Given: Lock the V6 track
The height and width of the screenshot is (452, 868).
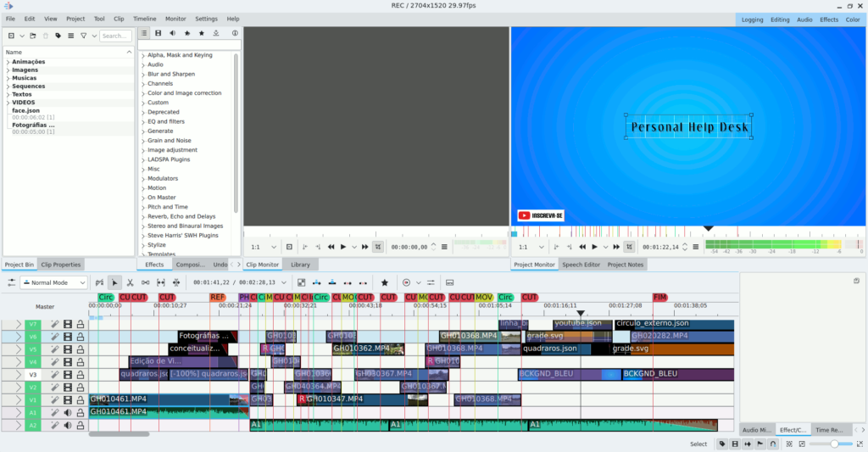Looking at the screenshot, I should coord(81,337).
